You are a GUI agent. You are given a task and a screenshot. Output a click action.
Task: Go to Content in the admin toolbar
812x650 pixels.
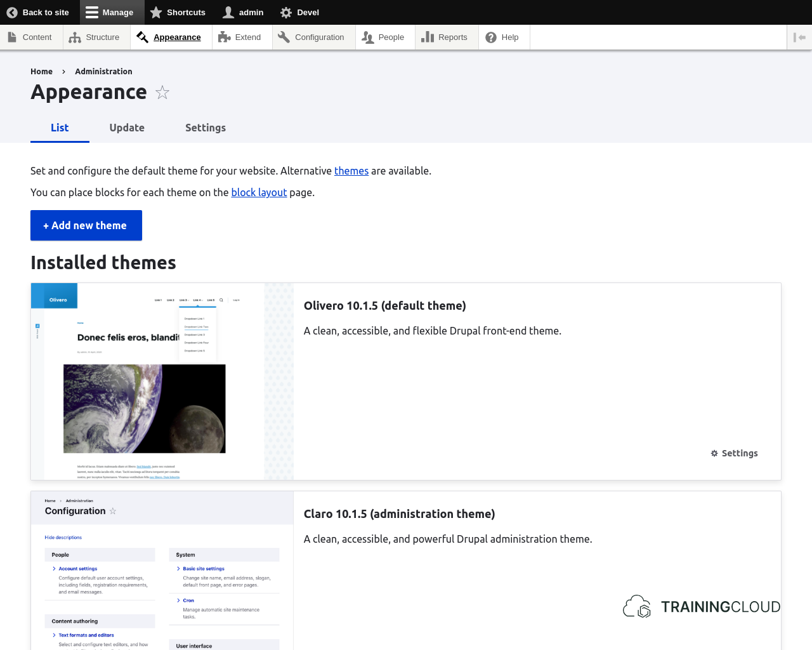tap(30, 37)
